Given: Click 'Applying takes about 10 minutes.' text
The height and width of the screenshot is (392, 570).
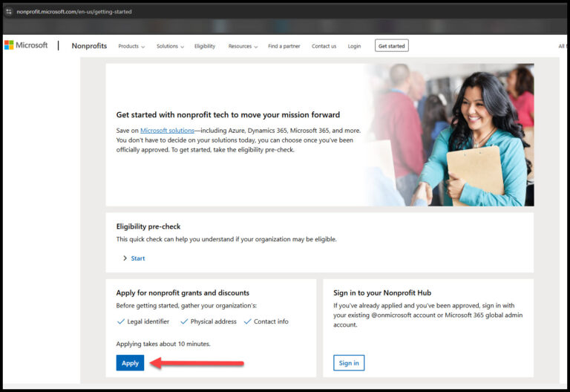Looking at the screenshot, I should (x=163, y=344).
